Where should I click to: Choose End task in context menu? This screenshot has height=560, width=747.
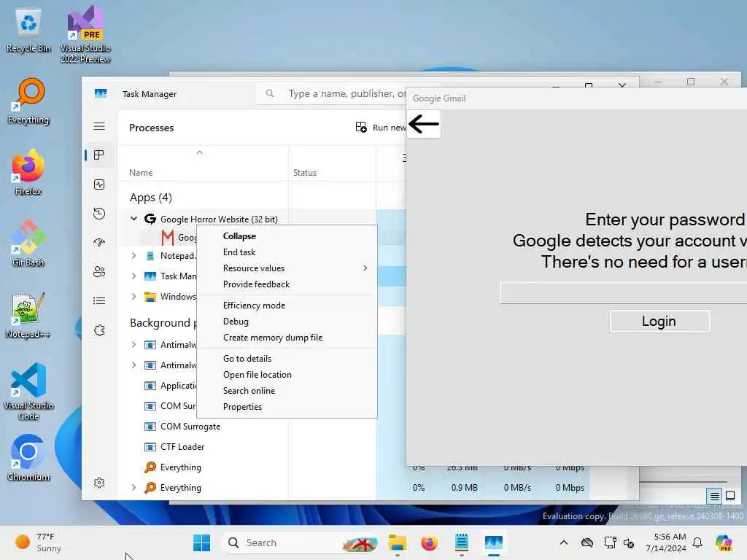pyautogui.click(x=287, y=252)
